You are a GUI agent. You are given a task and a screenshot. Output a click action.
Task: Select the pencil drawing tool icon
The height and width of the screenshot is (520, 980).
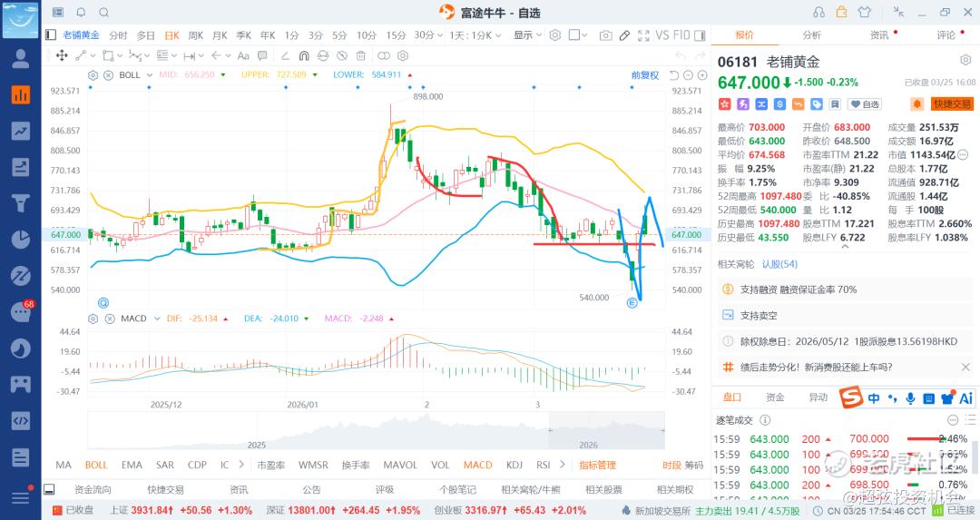click(x=623, y=35)
